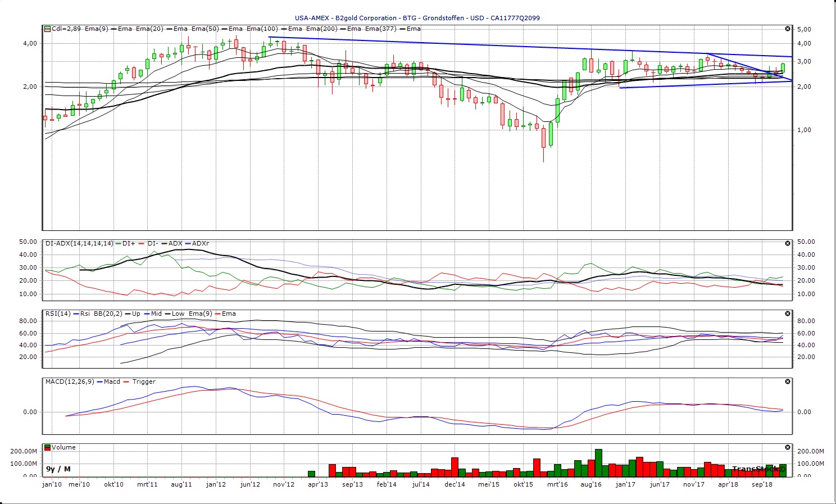Click the 5,00 price axis value
Viewport: 836px width, 504px height.
point(805,29)
